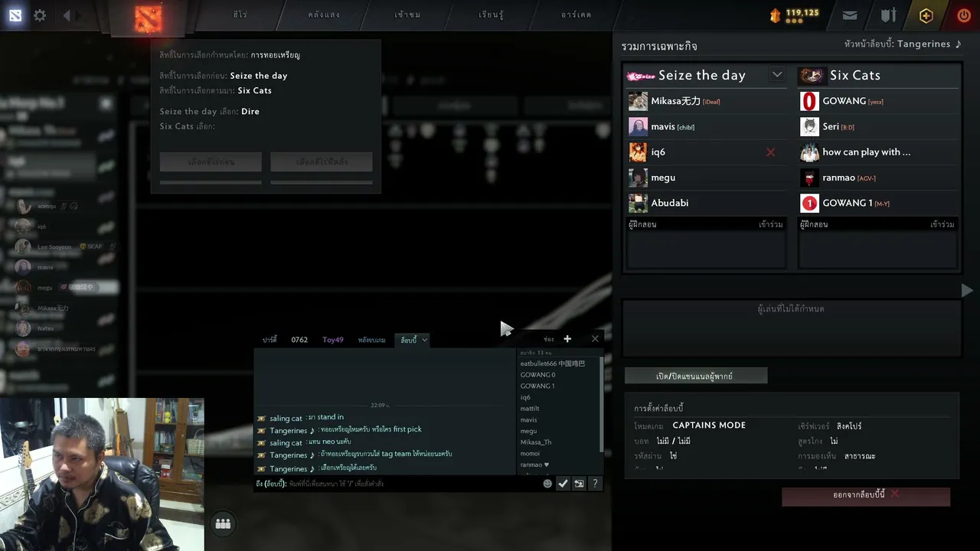Open the Dota Plus hexagon icon
Image resolution: width=980 pixels, height=551 pixels.
click(926, 15)
